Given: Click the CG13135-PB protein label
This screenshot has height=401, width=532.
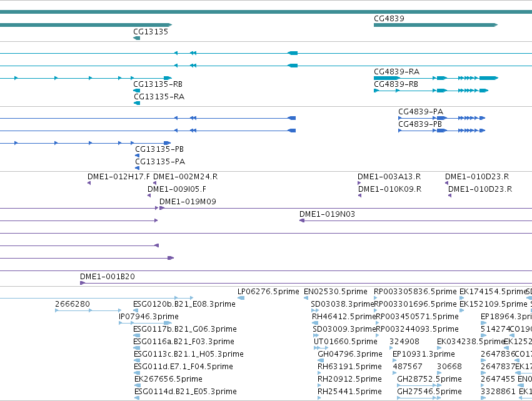Looking at the screenshot, I should 159,149.
